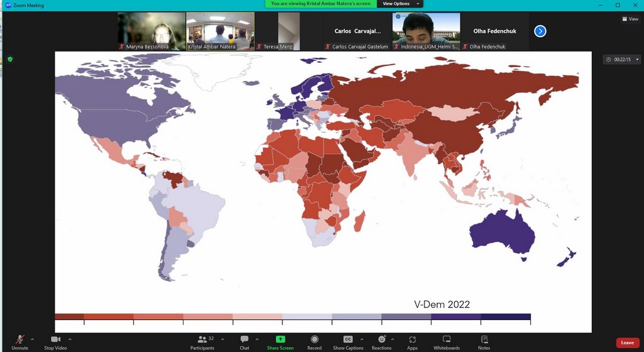
Task: Toggle Show Captions CC button
Action: coord(348,340)
